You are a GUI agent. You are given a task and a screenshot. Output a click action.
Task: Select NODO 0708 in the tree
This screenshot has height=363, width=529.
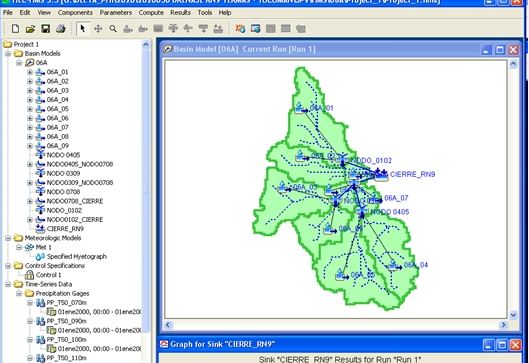tap(63, 192)
